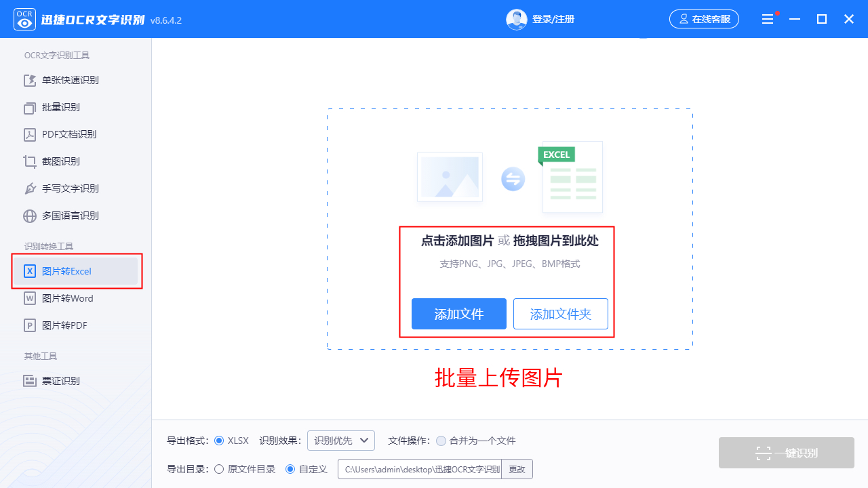Select the 单张快速识别 icon

pos(30,80)
